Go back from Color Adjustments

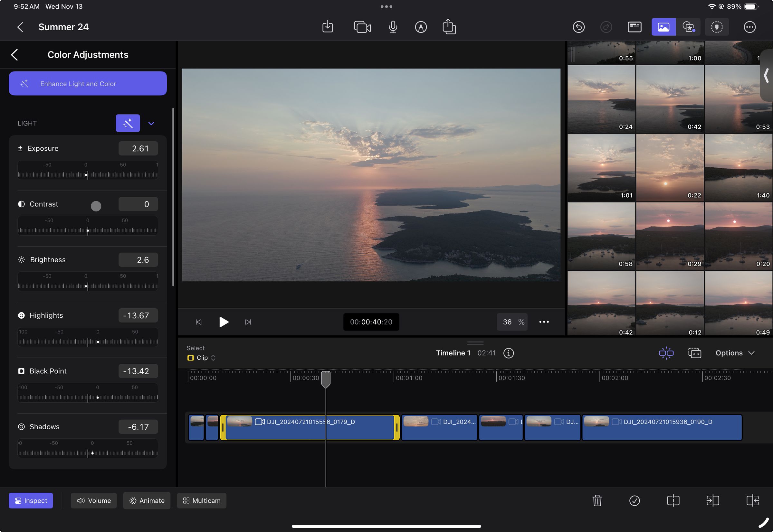pos(14,55)
